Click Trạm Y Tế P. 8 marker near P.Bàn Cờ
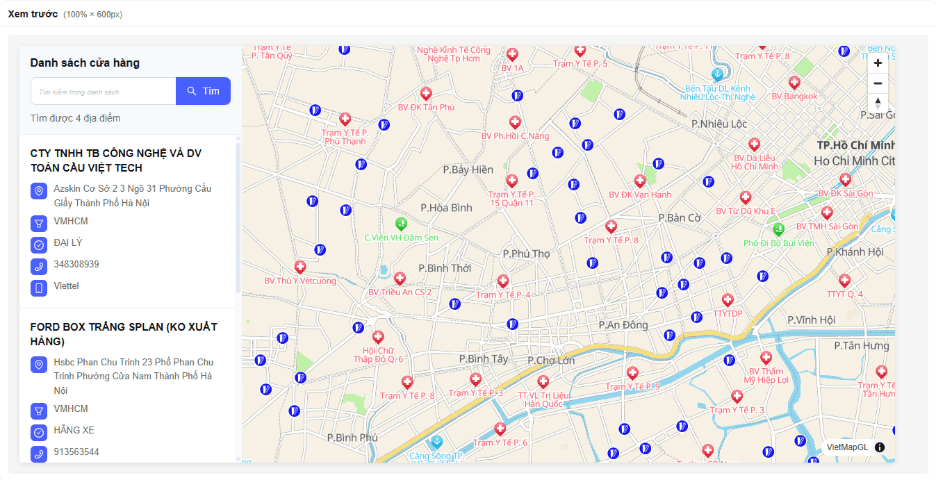 (x=611, y=227)
